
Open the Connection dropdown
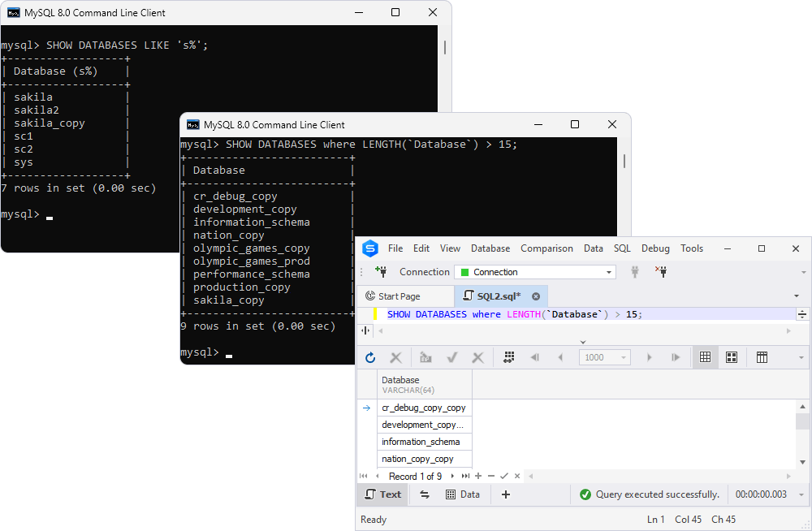[x=609, y=272]
